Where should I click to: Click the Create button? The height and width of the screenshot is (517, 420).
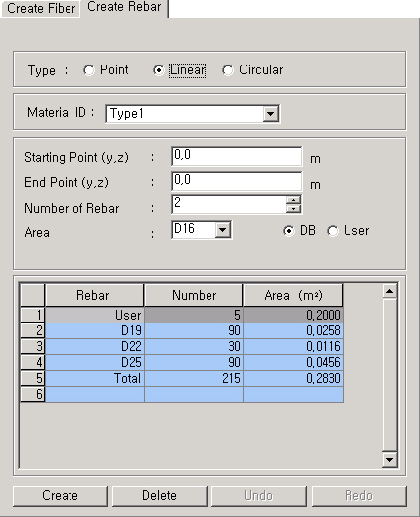tap(61, 496)
